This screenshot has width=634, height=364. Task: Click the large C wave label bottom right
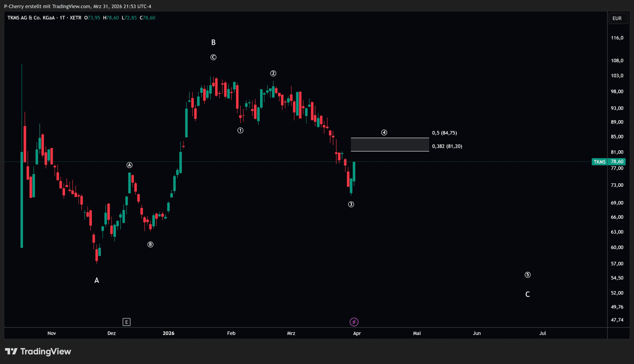coord(527,295)
